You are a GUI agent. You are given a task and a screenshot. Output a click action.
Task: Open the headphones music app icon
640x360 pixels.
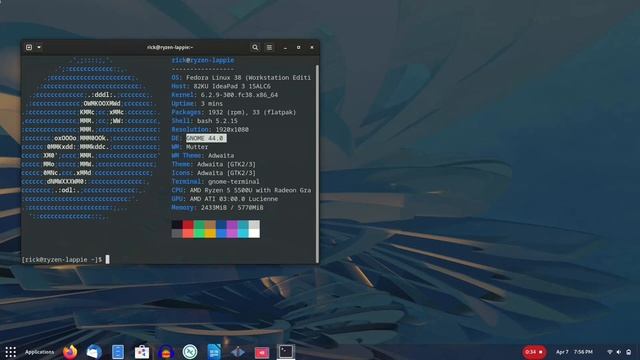point(166,352)
